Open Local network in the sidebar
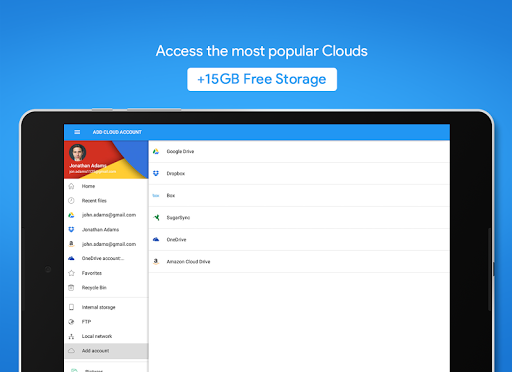Viewport: 512px width, 372px height. (106, 336)
